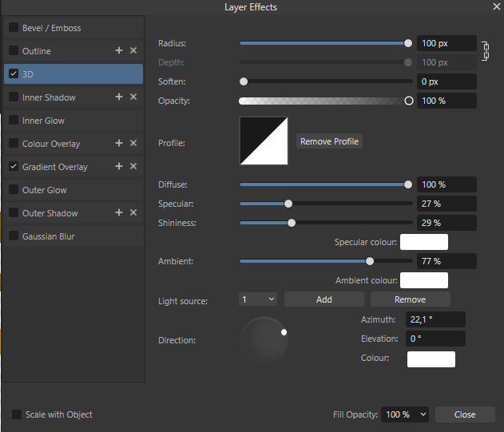
Task: Enable the Bevel / Emboss checkbox
Action: [x=14, y=27]
